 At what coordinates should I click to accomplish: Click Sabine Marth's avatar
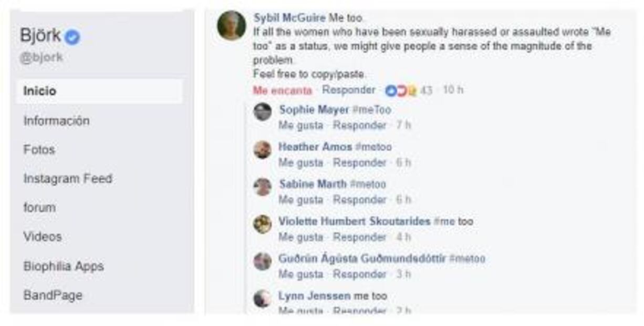click(x=263, y=187)
